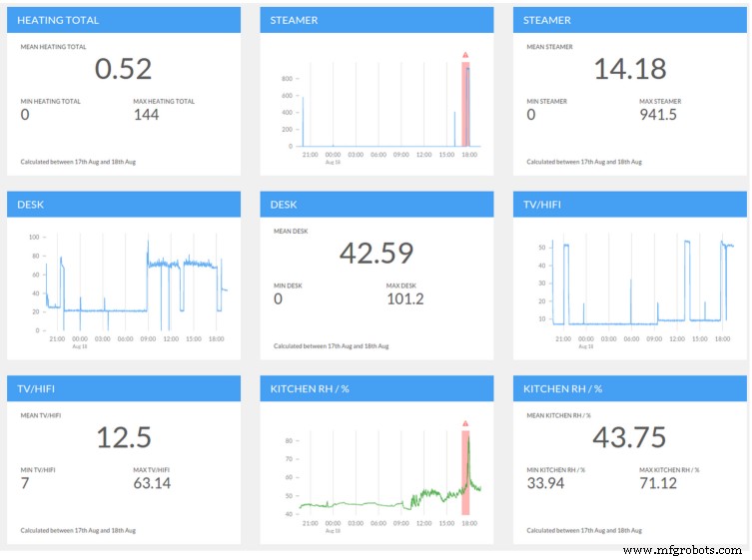
Task: Select the min kitchen RH value 33.94
Action: click(x=546, y=483)
